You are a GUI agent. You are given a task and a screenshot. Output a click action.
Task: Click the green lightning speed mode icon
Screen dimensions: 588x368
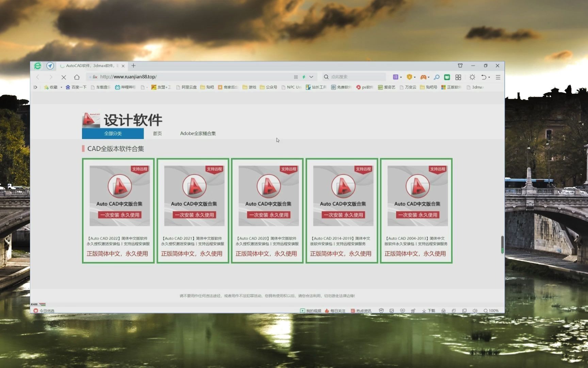[x=304, y=77]
